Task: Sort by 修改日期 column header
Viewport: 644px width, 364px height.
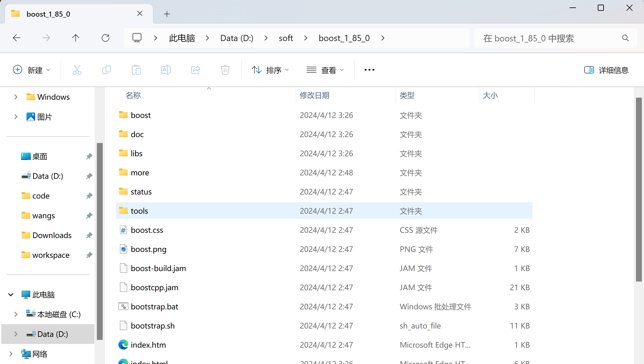Action: [315, 95]
